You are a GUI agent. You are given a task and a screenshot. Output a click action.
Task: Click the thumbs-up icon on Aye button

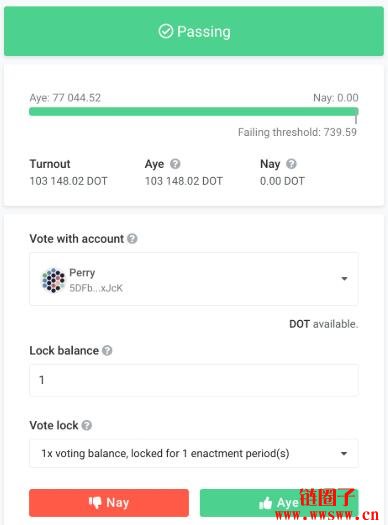pyautogui.click(x=265, y=503)
